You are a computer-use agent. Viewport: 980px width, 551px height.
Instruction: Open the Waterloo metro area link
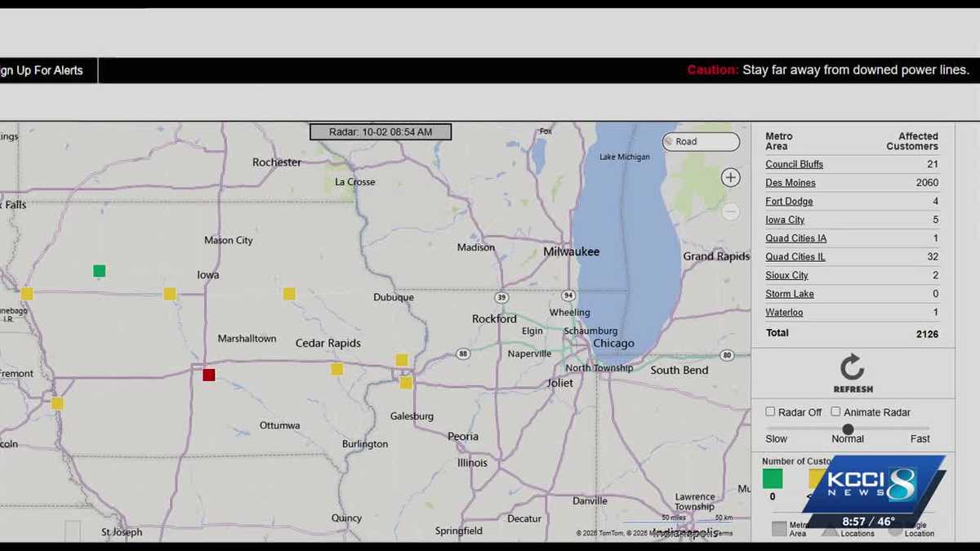(784, 312)
